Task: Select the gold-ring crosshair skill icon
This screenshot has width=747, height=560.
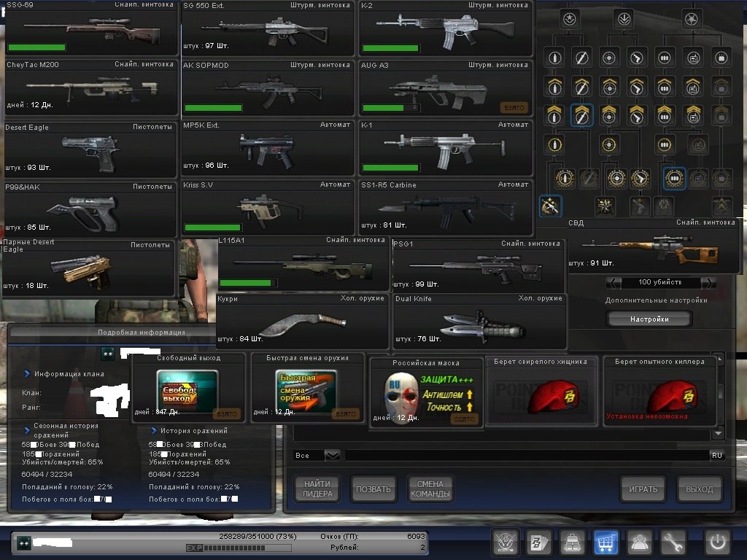Action: click(x=609, y=144)
